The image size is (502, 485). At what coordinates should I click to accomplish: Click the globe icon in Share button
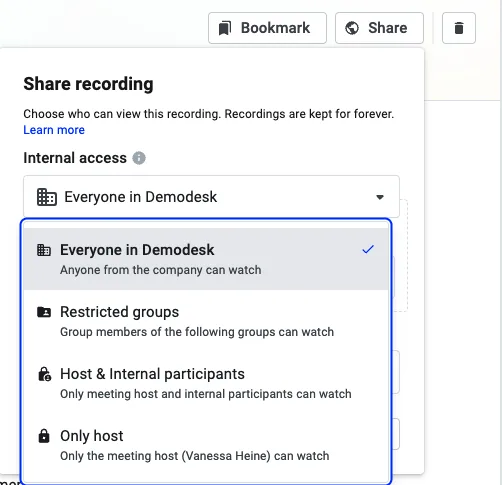tap(352, 28)
